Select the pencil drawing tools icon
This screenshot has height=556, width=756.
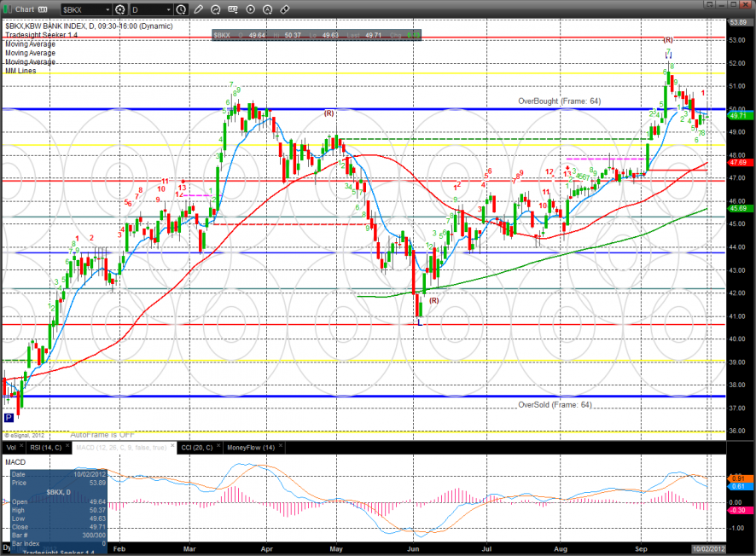[198, 9]
